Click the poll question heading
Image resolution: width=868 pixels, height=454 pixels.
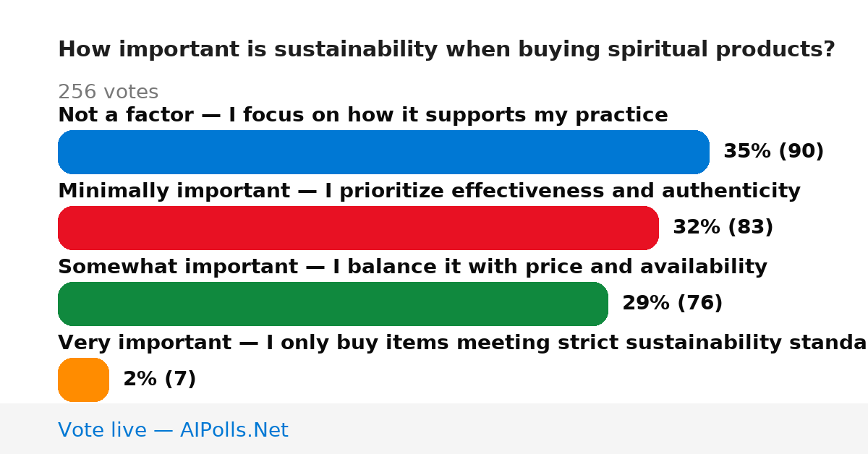tap(446, 50)
